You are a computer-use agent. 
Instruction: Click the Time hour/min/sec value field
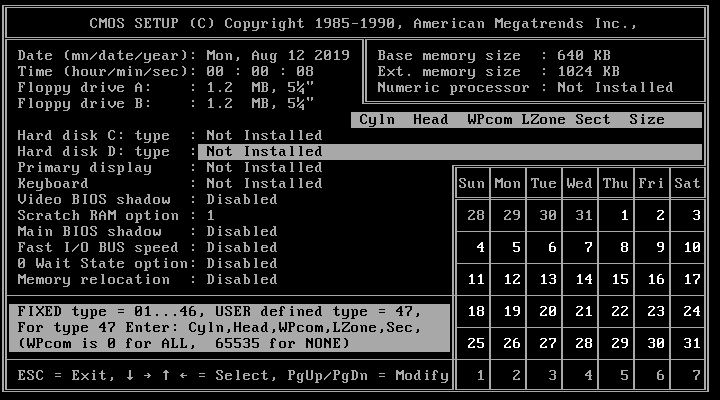point(260,71)
